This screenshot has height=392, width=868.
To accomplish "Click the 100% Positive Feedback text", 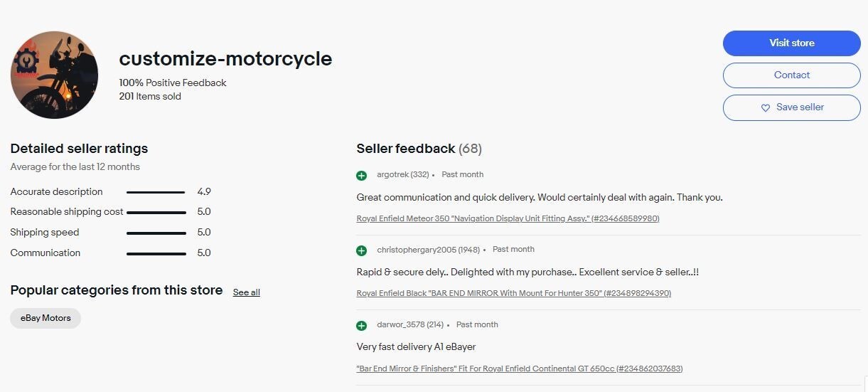I will tap(173, 83).
